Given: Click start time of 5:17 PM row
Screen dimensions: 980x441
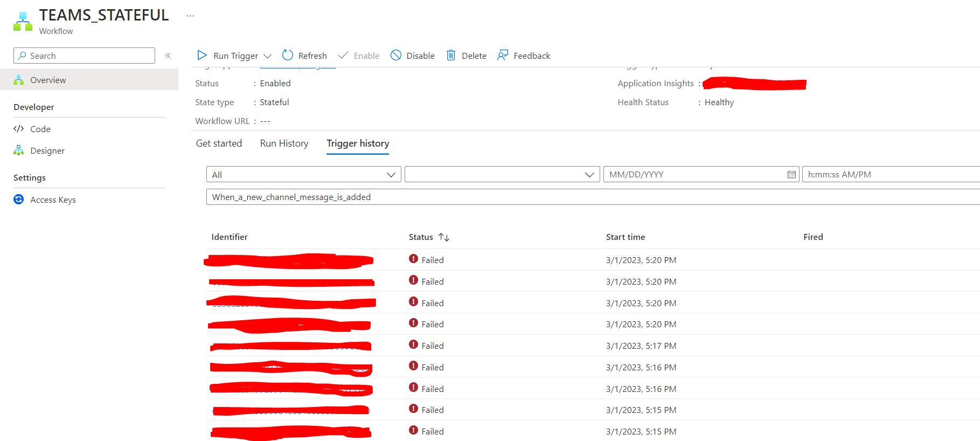Looking at the screenshot, I should [x=641, y=346].
